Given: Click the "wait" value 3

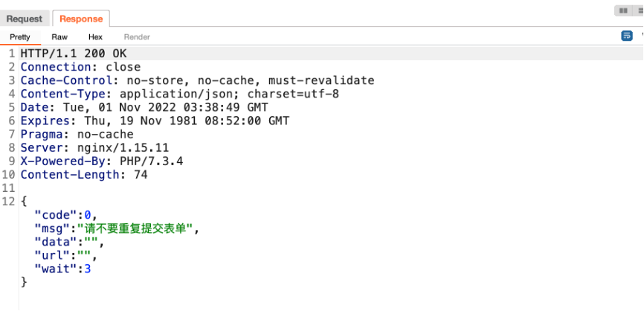Looking at the screenshot, I should [x=88, y=269].
